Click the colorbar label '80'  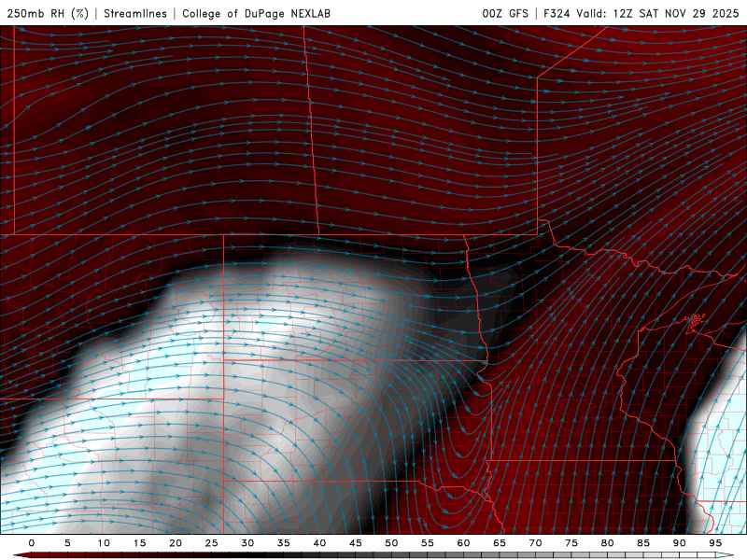(x=607, y=543)
